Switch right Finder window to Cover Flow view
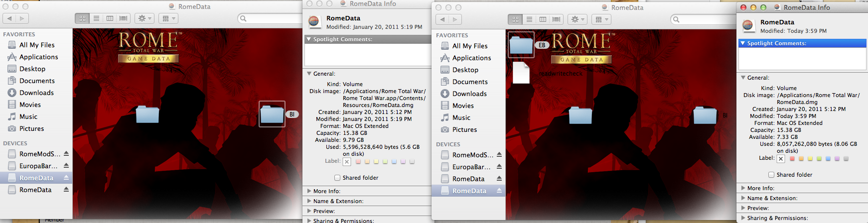This screenshot has width=868, height=223. [x=556, y=19]
